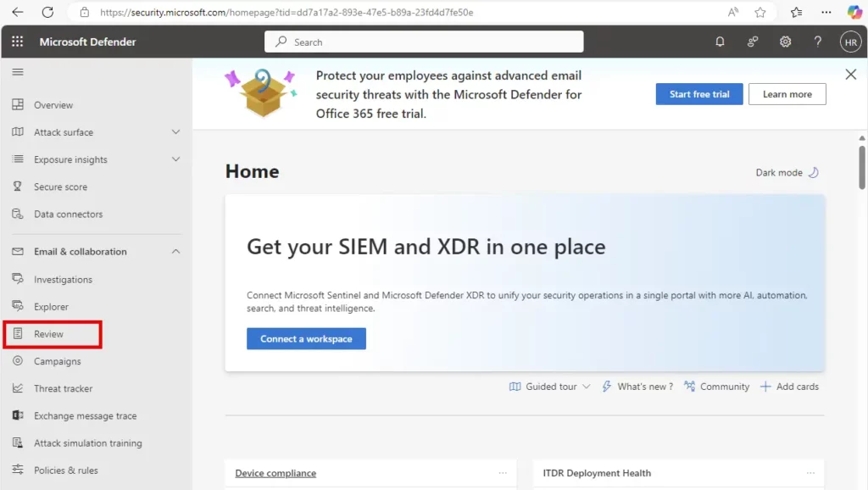Viewport: 868px width, 490px height.
Task: Open the Help question mark
Action: pos(818,42)
